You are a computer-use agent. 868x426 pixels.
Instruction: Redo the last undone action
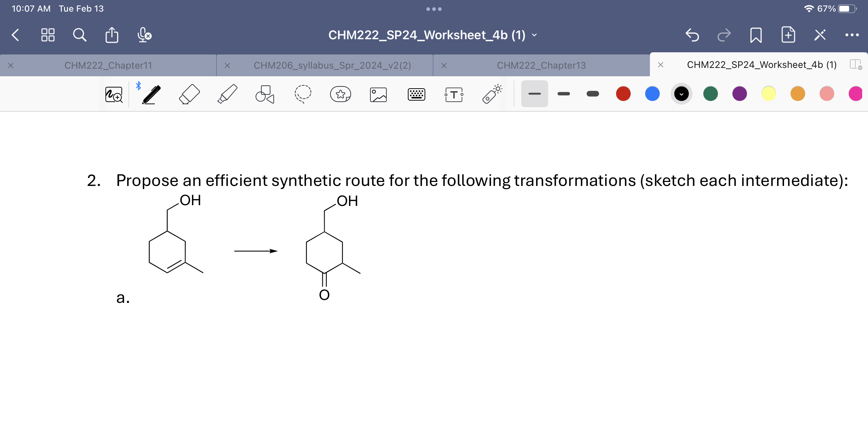pyautogui.click(x=724, y=35)
